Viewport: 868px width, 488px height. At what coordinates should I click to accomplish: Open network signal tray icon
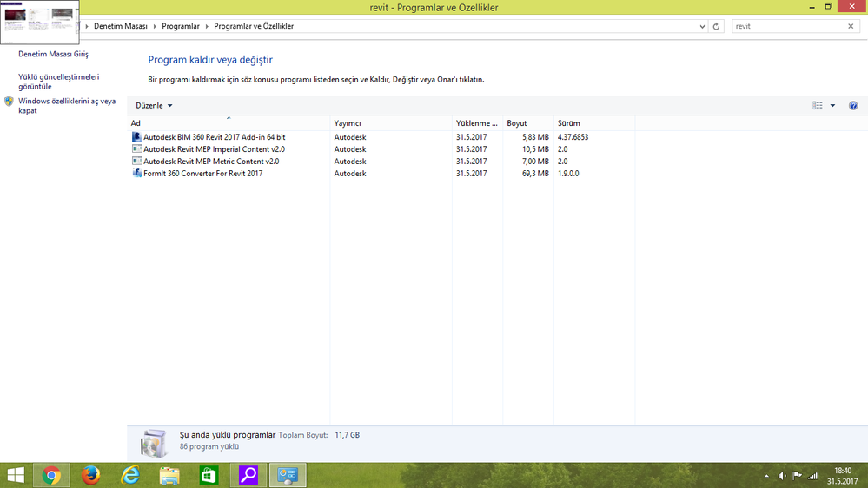tap(812, 476)
